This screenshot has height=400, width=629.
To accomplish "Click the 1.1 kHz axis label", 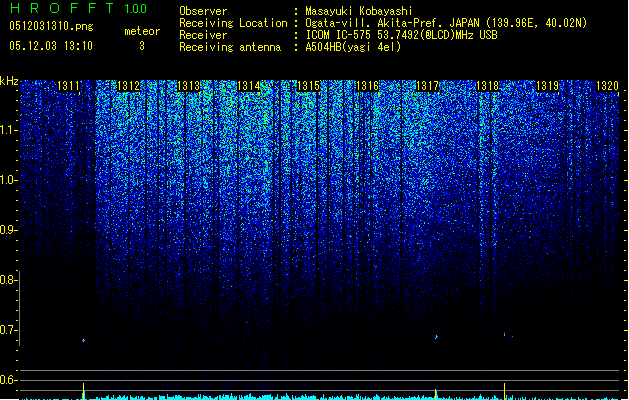I will [8, 130].
